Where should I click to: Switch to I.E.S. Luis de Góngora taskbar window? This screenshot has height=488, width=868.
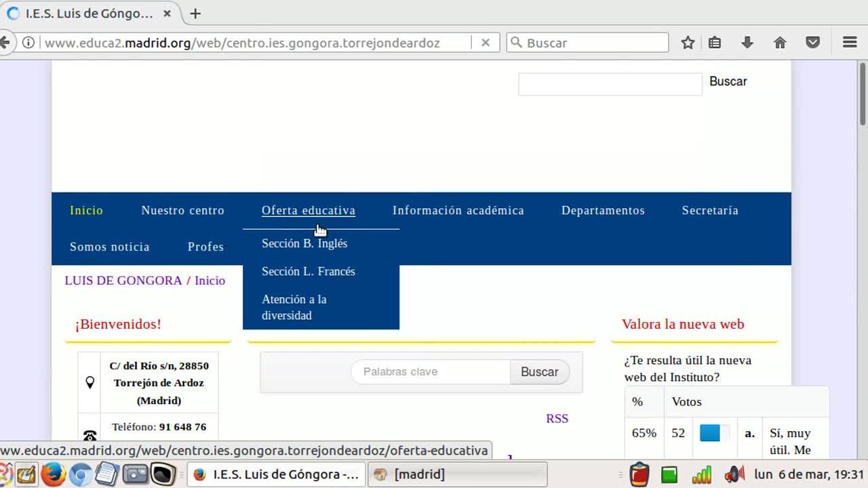pyautogui.click(x=277, y=474)
